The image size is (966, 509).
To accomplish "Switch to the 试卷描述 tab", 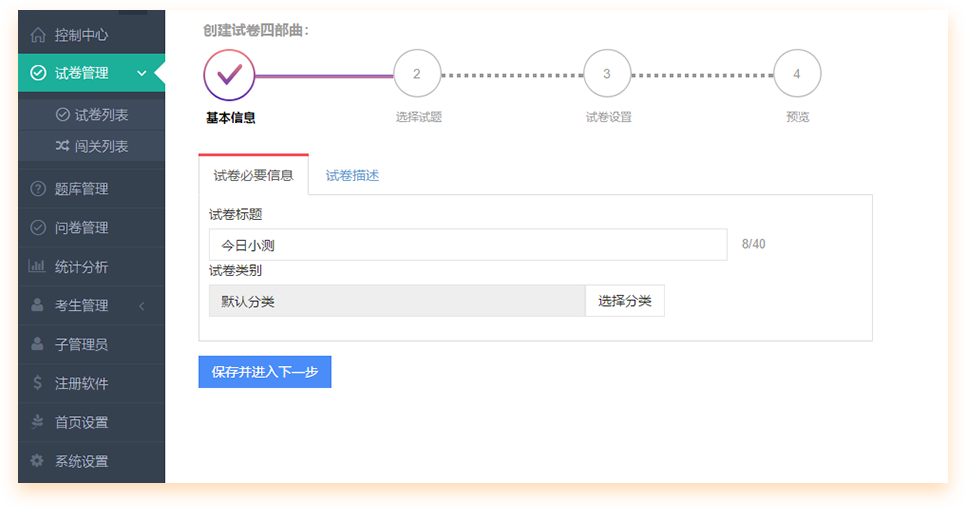I will 352,176.
